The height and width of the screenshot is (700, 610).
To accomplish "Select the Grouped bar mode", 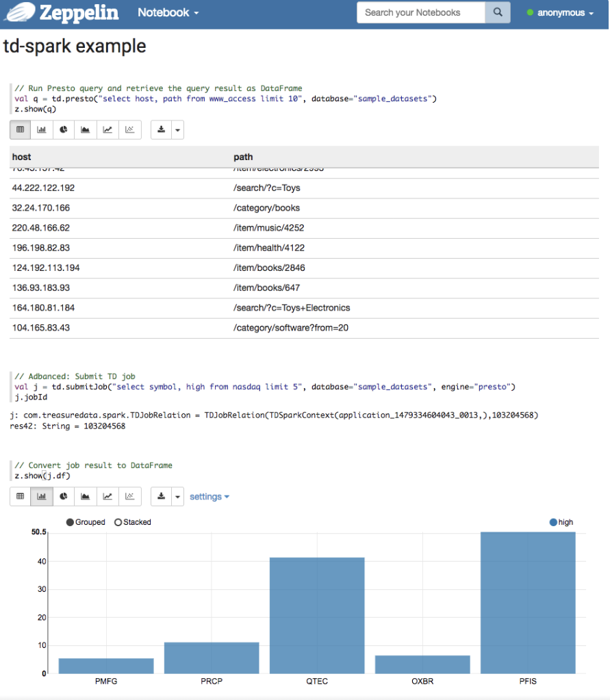I will point(71,522).
